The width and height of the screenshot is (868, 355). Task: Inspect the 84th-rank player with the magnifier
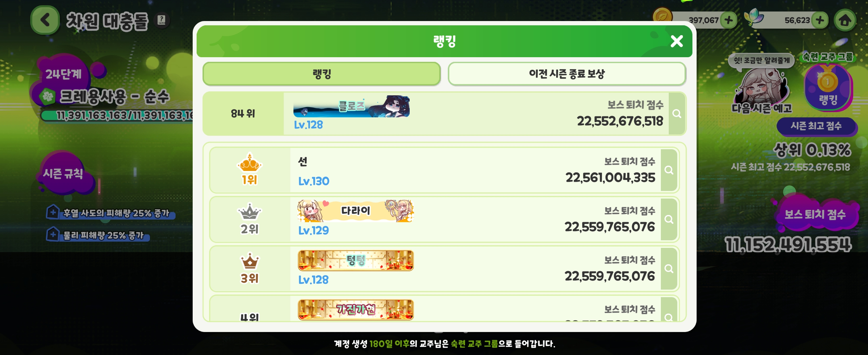[x=677, y=114]
